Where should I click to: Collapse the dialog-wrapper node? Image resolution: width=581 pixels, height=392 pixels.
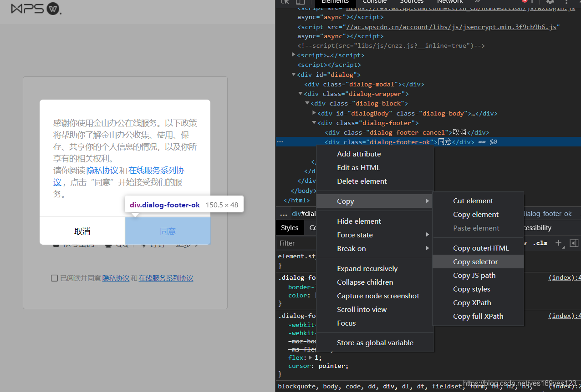coord(301,94)
